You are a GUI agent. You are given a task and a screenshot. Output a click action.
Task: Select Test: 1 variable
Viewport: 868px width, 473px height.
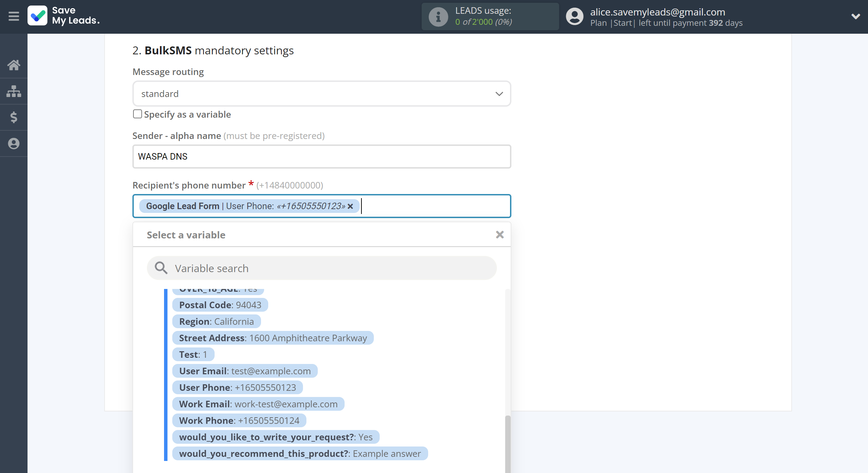193,355
